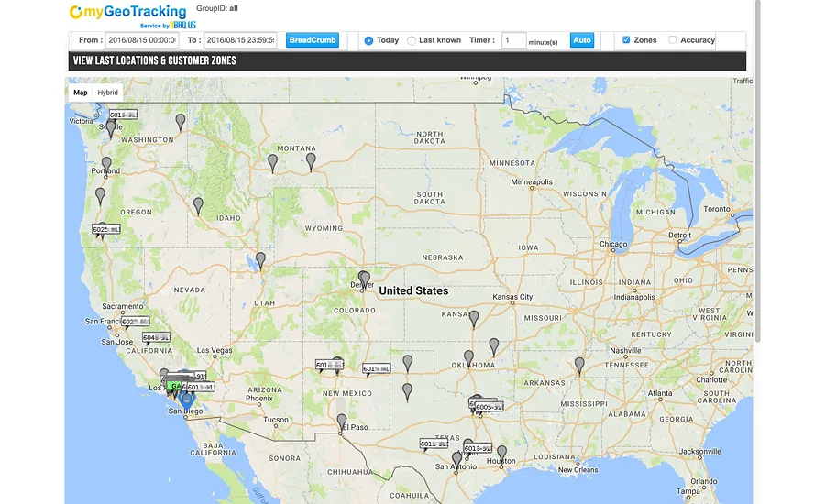
Task: Click the blue zone marker near San Diego
Action: coord(186,400)
